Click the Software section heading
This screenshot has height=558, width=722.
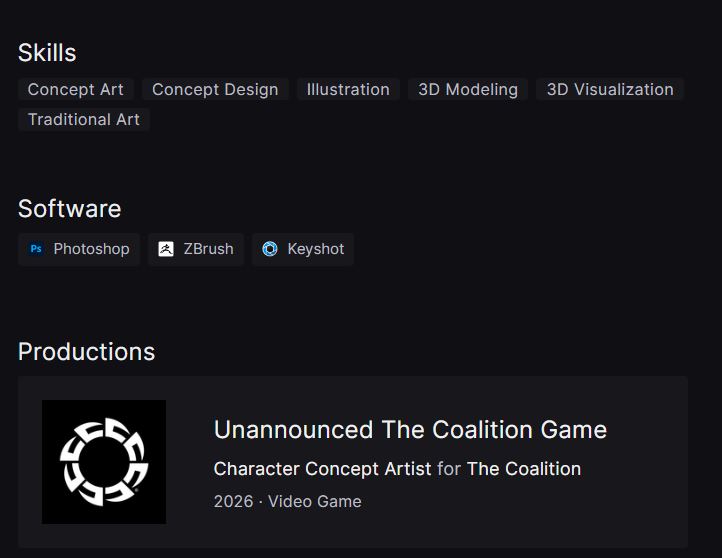(69, 208)
